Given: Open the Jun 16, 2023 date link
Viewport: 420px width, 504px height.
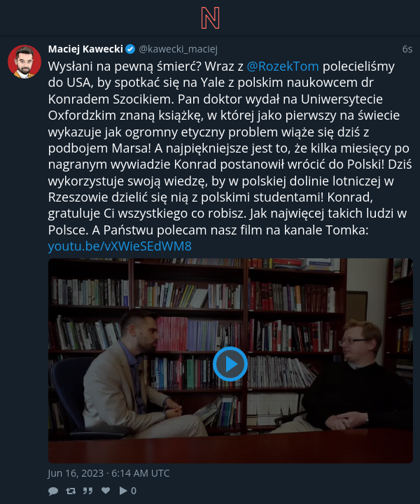Looking at the screenshot, I should [108, 473].
